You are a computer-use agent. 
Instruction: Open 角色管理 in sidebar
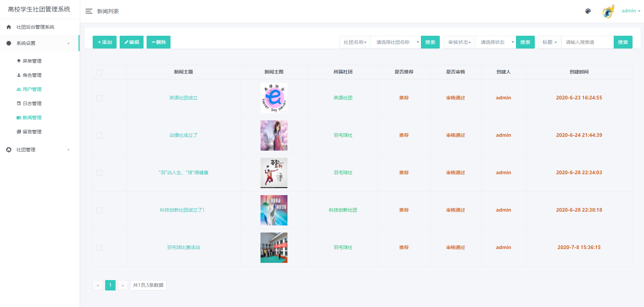point(32,75)
